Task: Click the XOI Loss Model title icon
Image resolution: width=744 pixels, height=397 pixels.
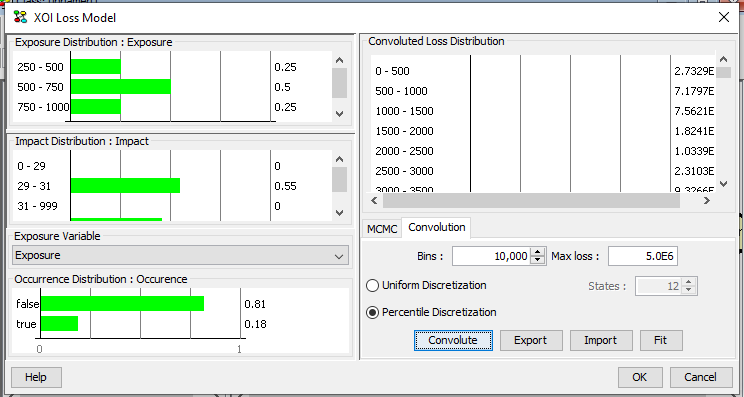Action: coord(20,18)
